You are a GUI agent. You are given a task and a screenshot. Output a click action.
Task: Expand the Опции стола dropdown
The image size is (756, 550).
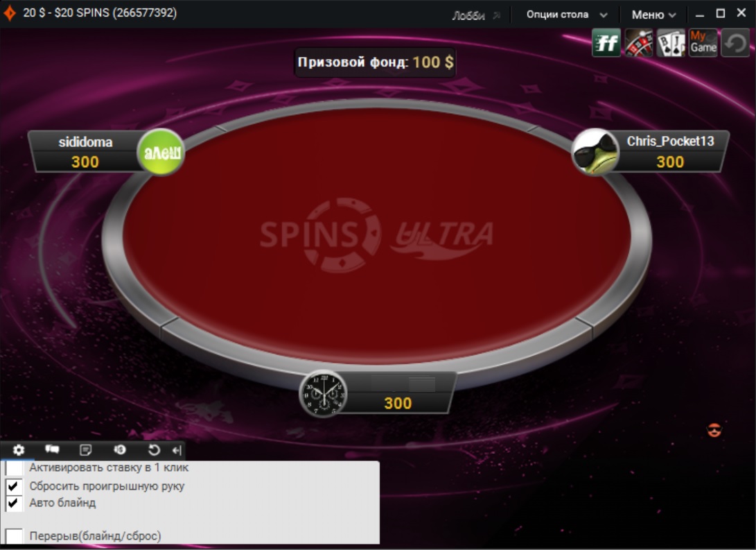click(x=567, y=15)
